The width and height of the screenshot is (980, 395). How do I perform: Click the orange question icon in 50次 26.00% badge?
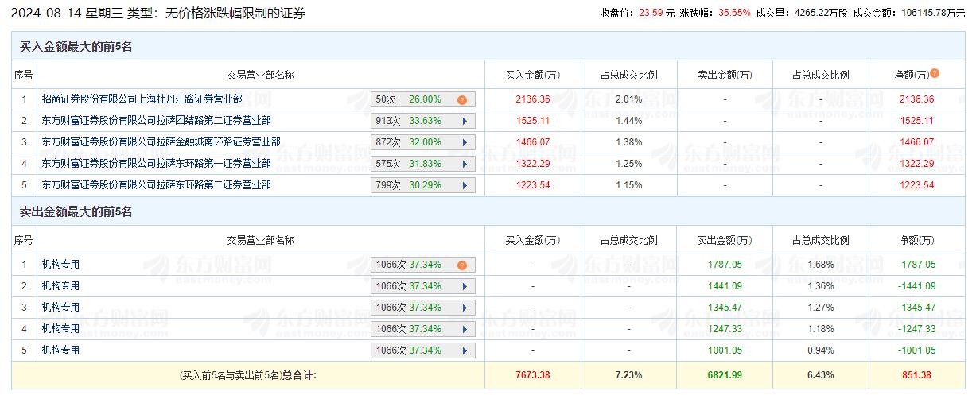click(x=461, y=100)
